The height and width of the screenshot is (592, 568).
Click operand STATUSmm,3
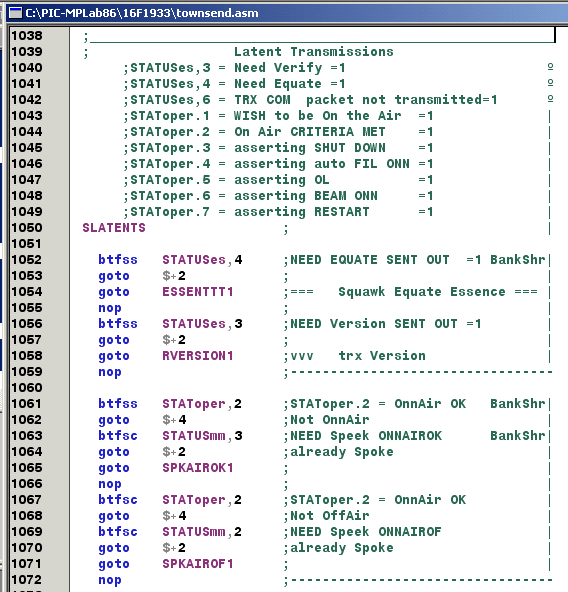click(x=202, y=436)
